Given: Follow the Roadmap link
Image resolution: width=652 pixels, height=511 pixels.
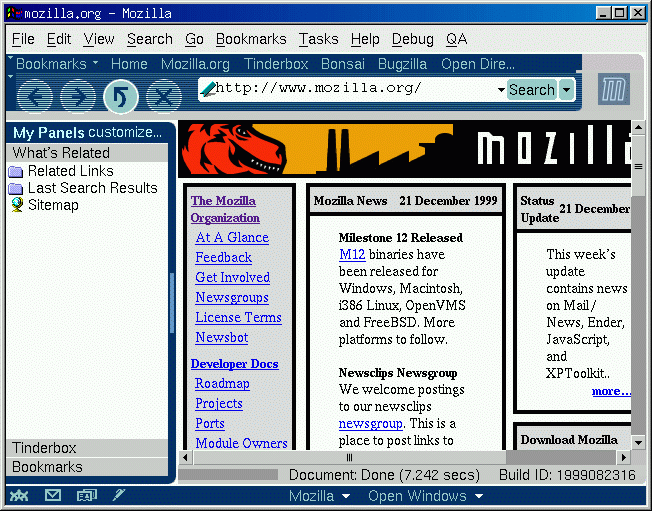Looking at the screenshot, I should point(222,383).
